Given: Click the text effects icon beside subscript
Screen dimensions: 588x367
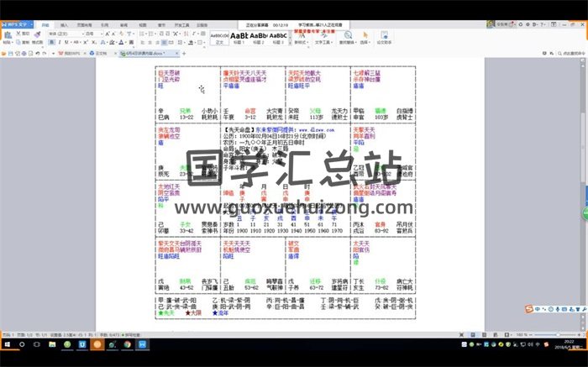Looking at the screenshot, I should 102,42.
